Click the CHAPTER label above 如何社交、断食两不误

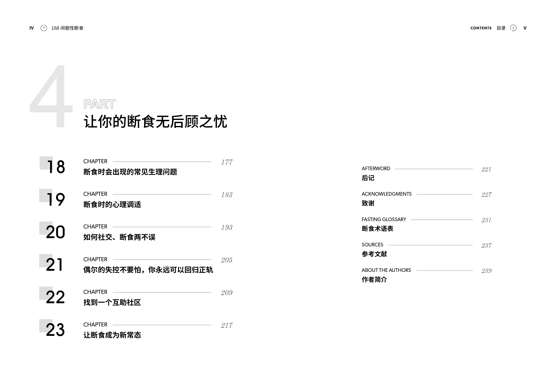point(95,227)
